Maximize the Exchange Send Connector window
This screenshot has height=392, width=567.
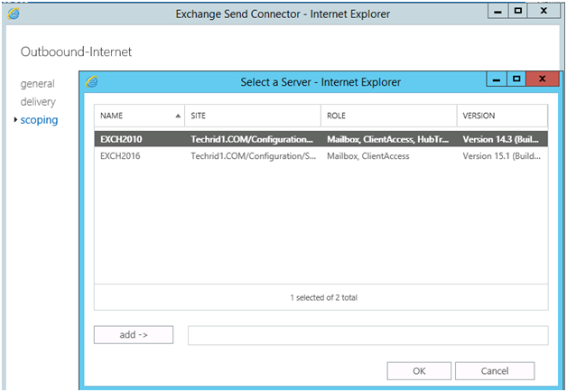(518, 11)
